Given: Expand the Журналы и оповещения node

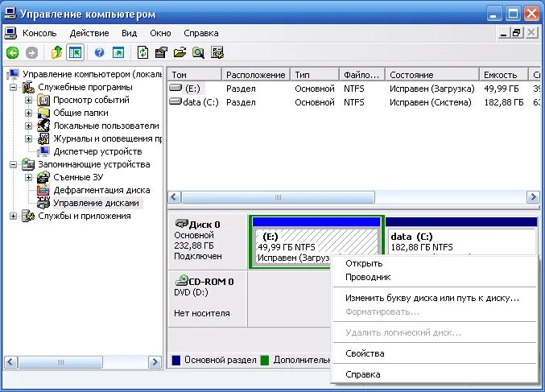Looking at the screenshot, I should pyautogui.click(x=28, y=138).
